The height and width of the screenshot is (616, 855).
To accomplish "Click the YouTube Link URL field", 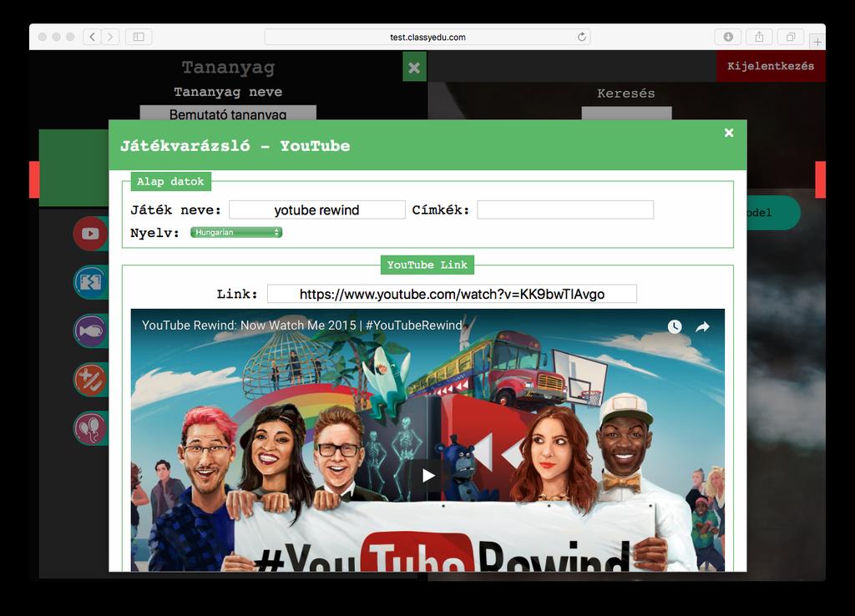I will click(452, 294).
